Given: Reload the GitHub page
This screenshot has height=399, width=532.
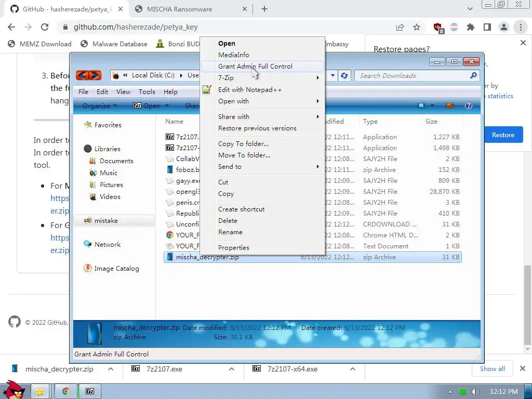Looking at the screenshot, I should [45, 27].
